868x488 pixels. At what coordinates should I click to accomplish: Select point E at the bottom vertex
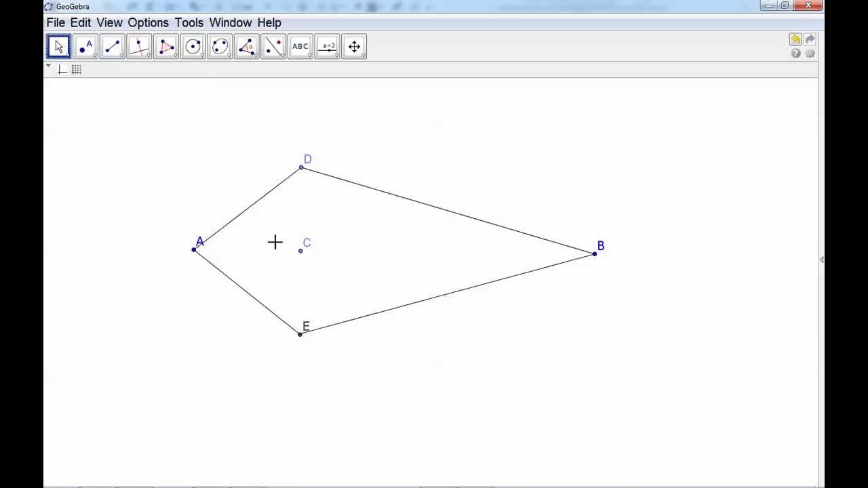300,334
